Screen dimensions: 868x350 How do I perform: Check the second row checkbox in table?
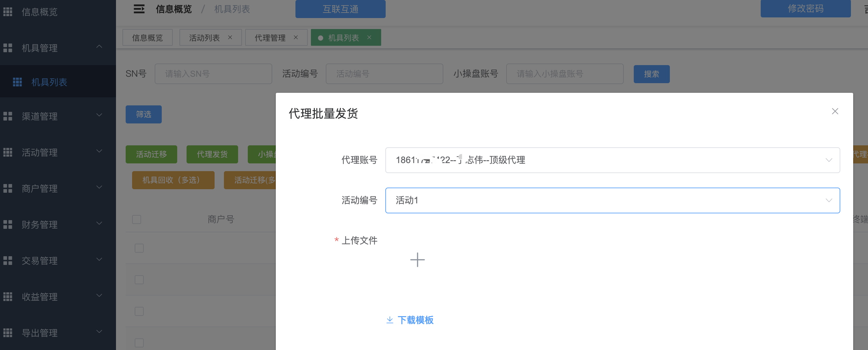(139, 279)
